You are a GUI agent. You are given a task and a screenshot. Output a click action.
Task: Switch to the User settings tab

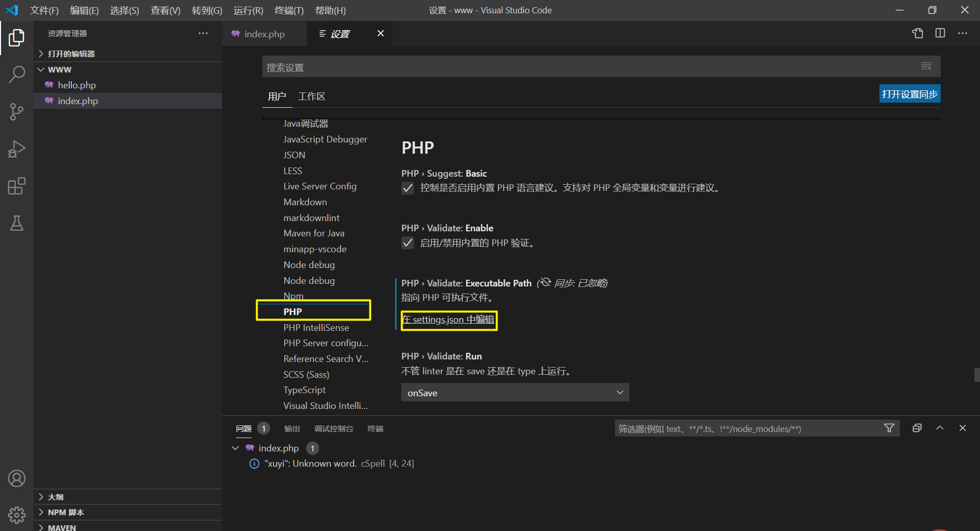(277, 96)
